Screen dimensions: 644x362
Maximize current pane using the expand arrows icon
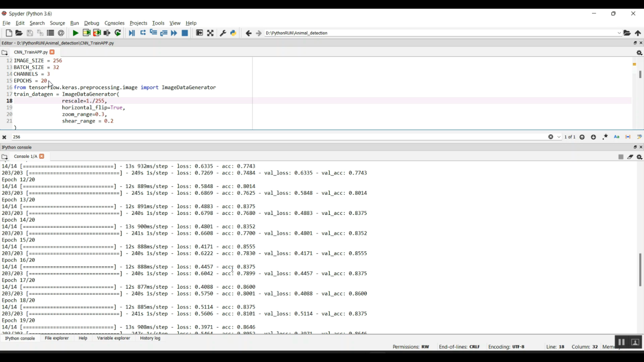coord(210,33)
